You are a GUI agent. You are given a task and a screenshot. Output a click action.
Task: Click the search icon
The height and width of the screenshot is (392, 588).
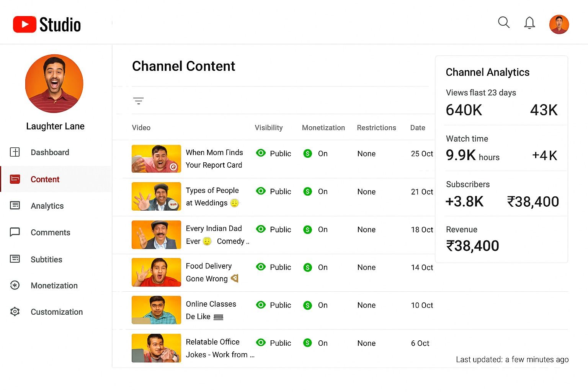point(504,23)
